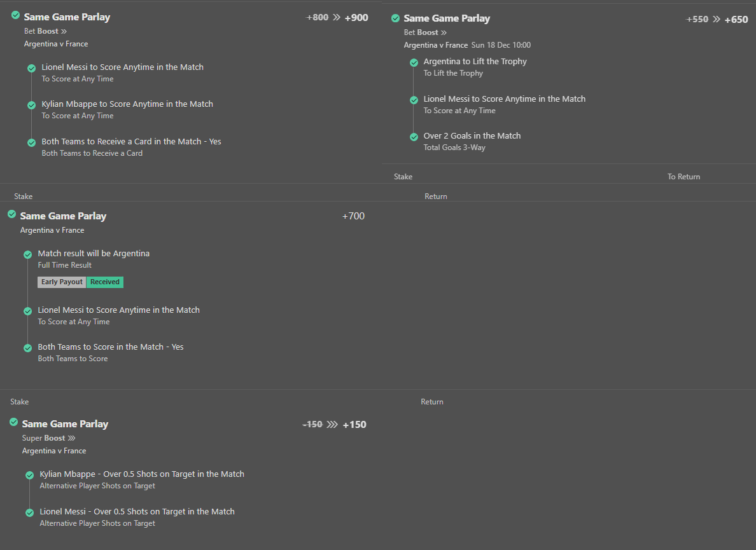
Task: Click the Messi to Score check in the +700 parlay
Action: click(28, 311)
